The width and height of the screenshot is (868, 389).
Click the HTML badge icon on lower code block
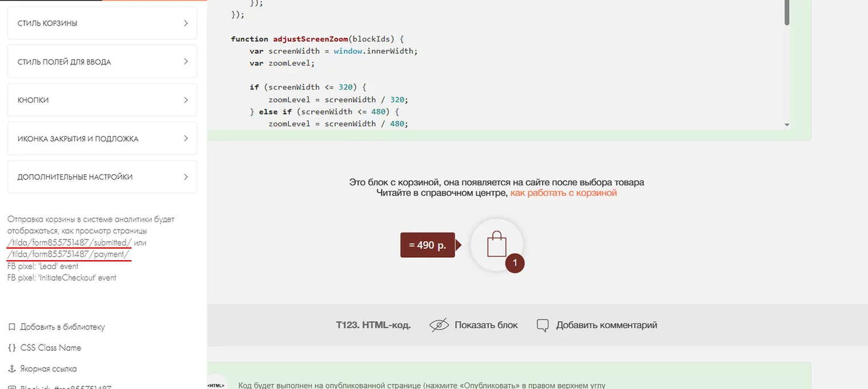click(x=216, y=384)
